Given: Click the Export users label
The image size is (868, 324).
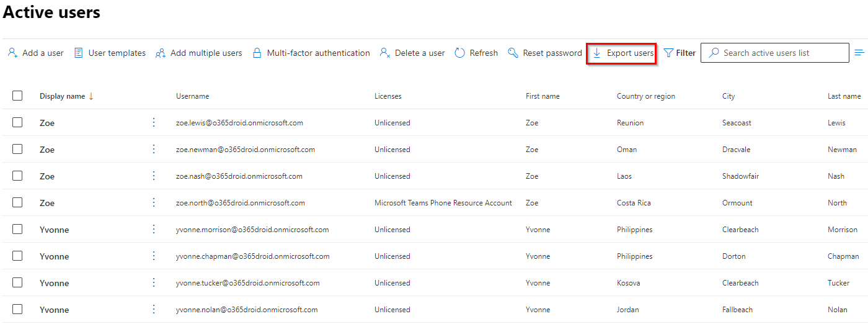Looking at the screenshot, I should [x=630, y=53].
